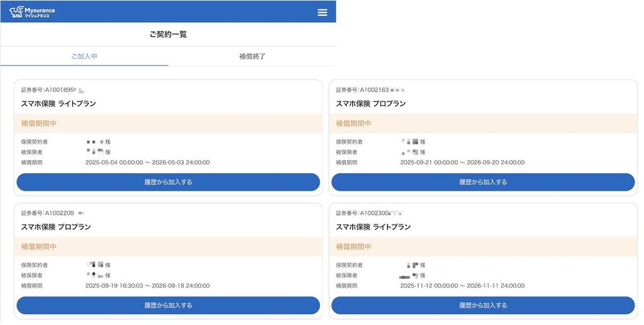Select the プロプラン title in card A1002163
The height and width of the screenshot is (325, 644).
[x=370, y=103]
